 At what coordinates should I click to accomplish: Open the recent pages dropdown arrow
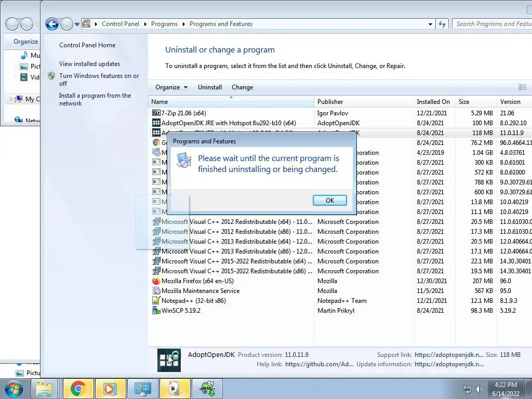[77, 24]
